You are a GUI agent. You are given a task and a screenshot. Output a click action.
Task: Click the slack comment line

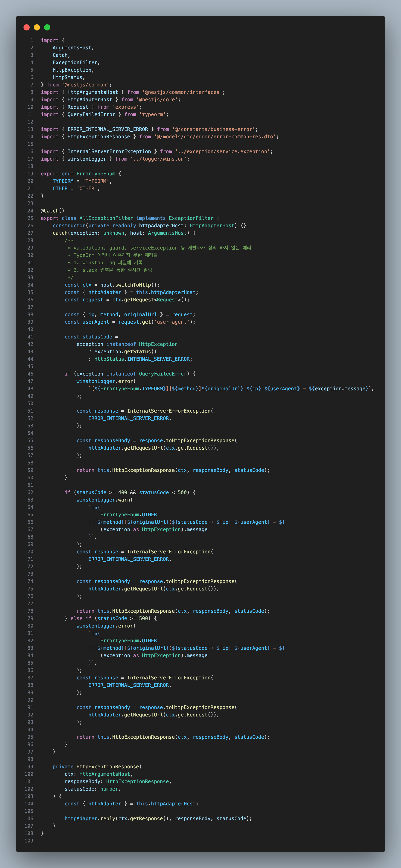[110, 270]
